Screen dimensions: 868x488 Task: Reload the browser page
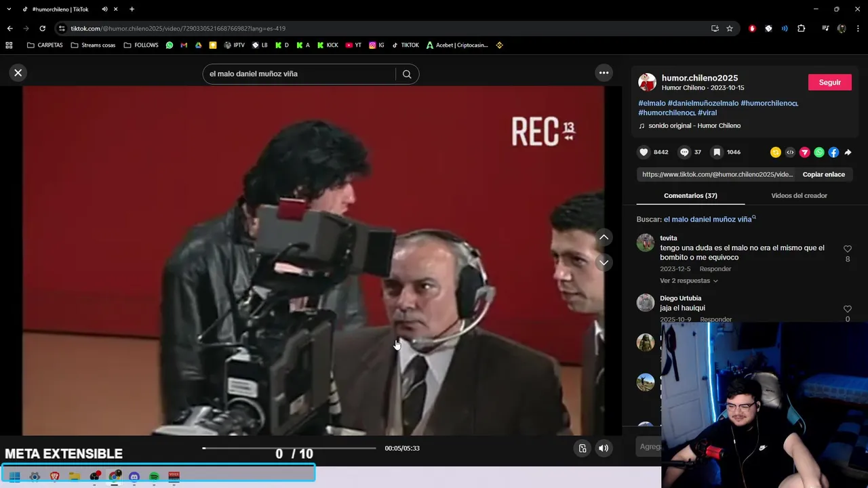(42, 28)
